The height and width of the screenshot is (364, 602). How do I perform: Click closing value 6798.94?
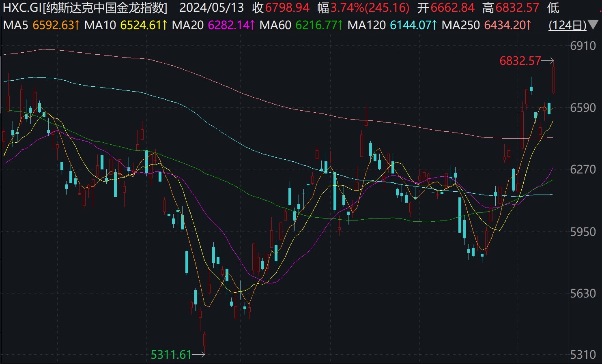287,8
